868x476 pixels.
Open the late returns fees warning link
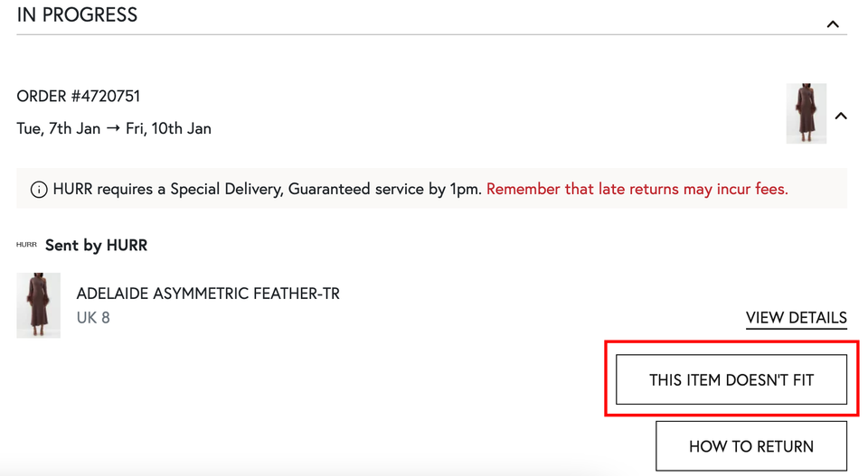(637, 189)
